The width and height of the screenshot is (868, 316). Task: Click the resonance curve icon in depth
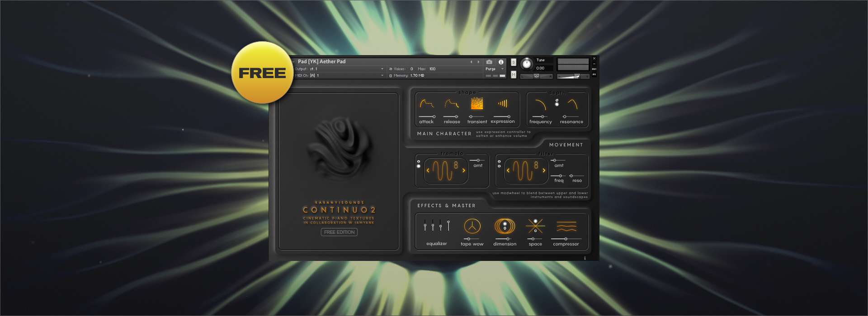click(573, 104)
